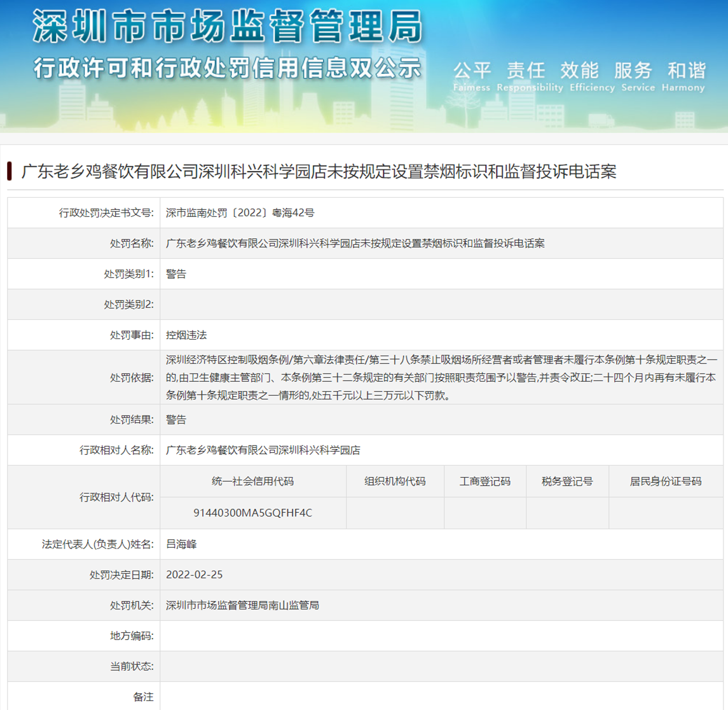This screenshot has width=728, height=710.
Task: Click the 处罚名称 value text
Action: click(355, 244)
